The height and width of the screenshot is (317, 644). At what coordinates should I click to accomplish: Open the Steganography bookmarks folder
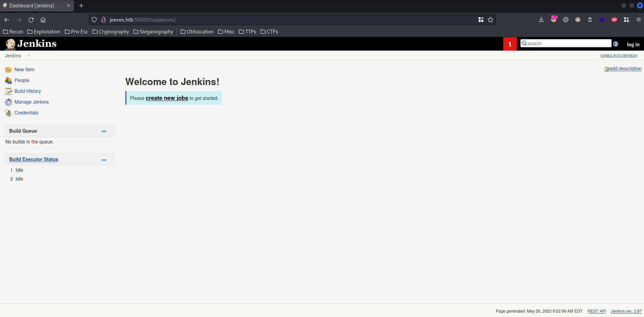pos(153,32)
